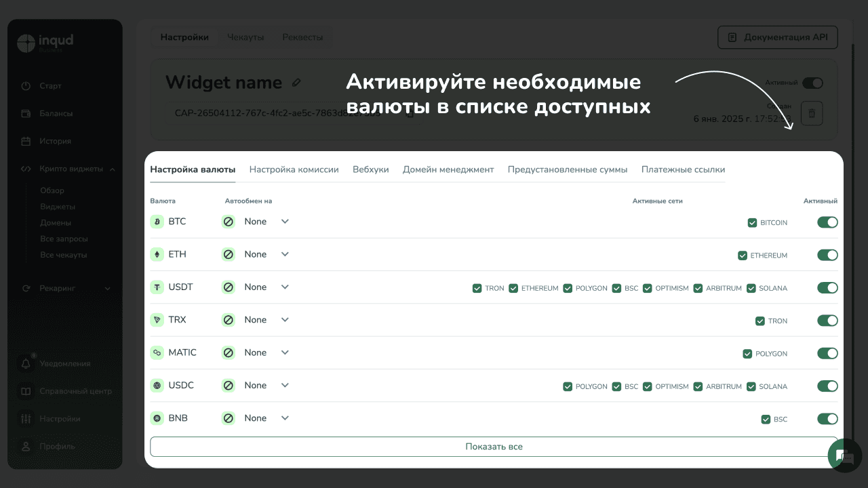Click the None icon in BNB row
The width and height of the screenshot is (868, 488).
click(x=229, y=418)
